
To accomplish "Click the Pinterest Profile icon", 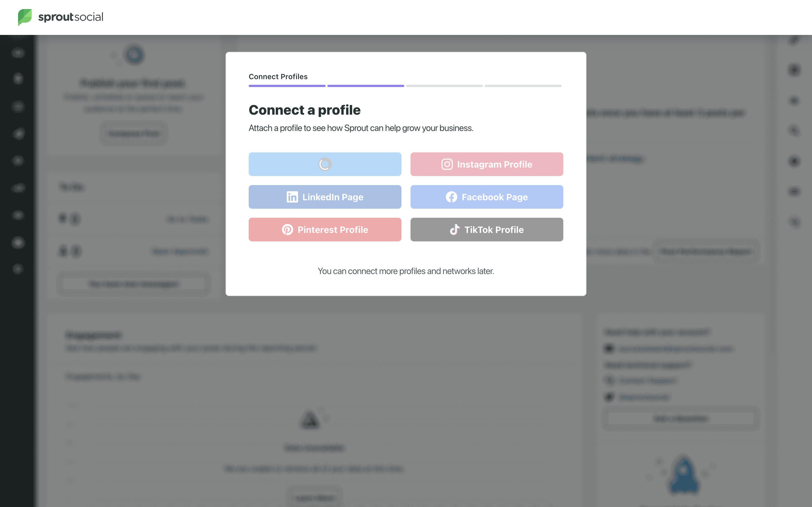I will (x=286, y=229).
